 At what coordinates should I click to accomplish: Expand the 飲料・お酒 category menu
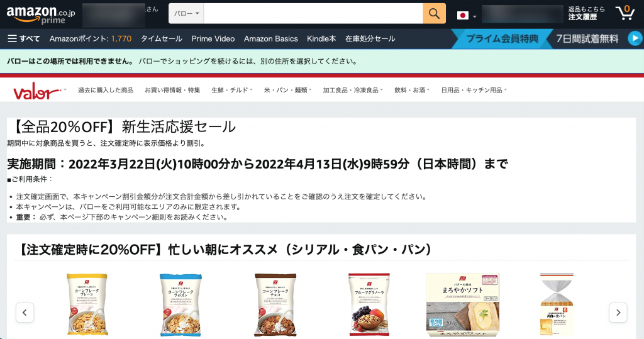[412, 90]
